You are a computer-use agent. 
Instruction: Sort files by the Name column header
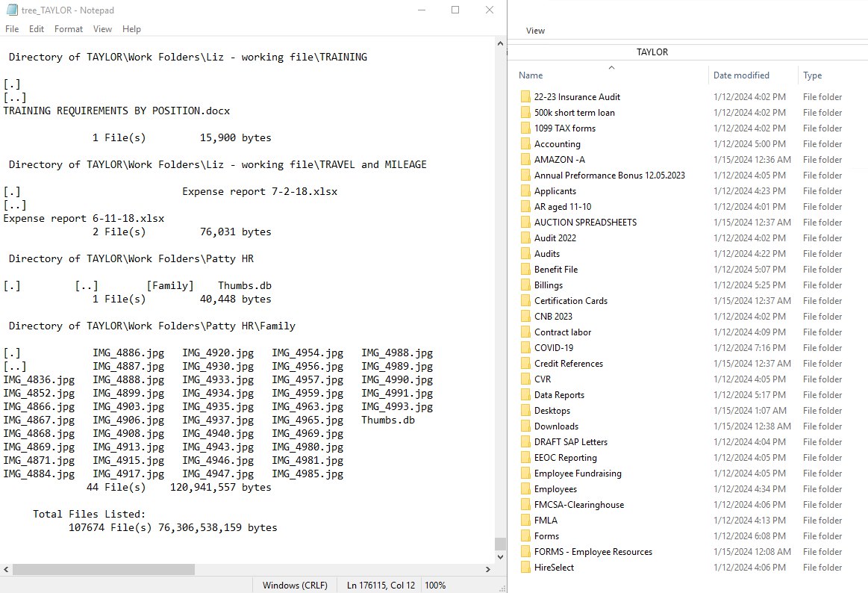(531, 75)
